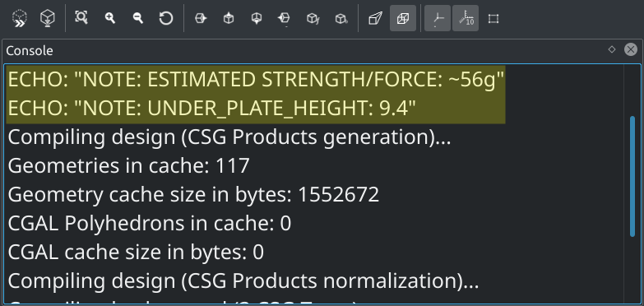Toggle Orthogonal projection mode
Viewport: 644px width, 306px height.
point(403,18)
